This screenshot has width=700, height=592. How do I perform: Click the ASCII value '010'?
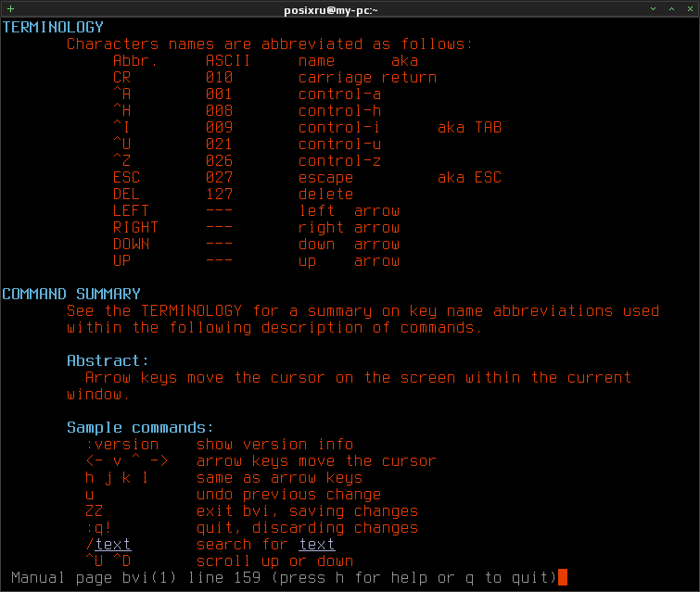[x=219, y=78]
